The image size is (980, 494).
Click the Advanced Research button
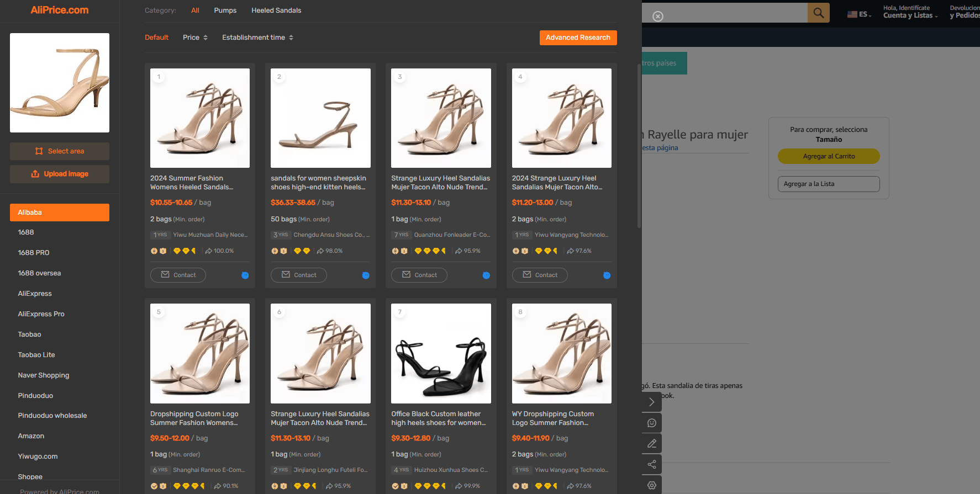pos(578,38)
